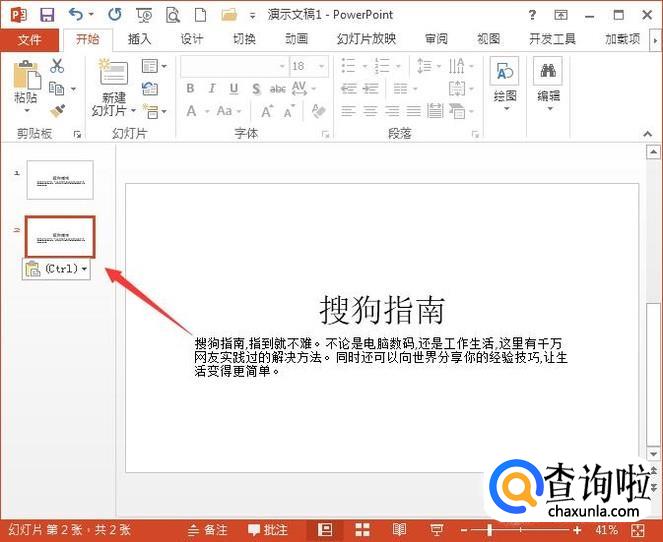The image size is (663, 542).
Task: Toggle text Shadow S button
Action: pyautogui.click(x=256, y=89)
